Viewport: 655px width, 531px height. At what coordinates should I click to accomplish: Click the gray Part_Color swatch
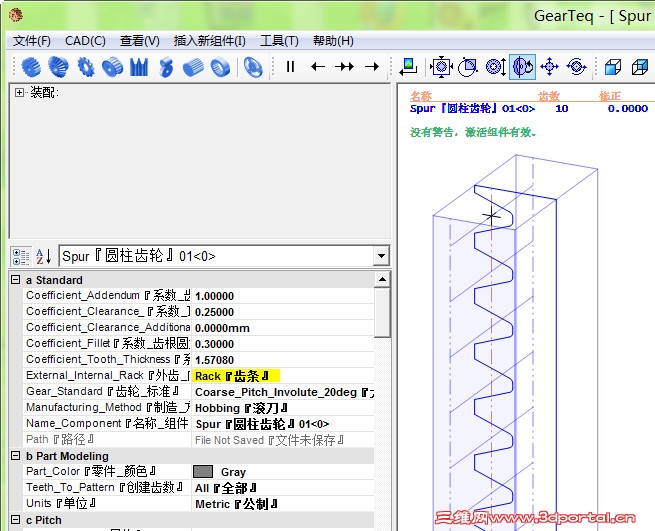tap(203, 472)
